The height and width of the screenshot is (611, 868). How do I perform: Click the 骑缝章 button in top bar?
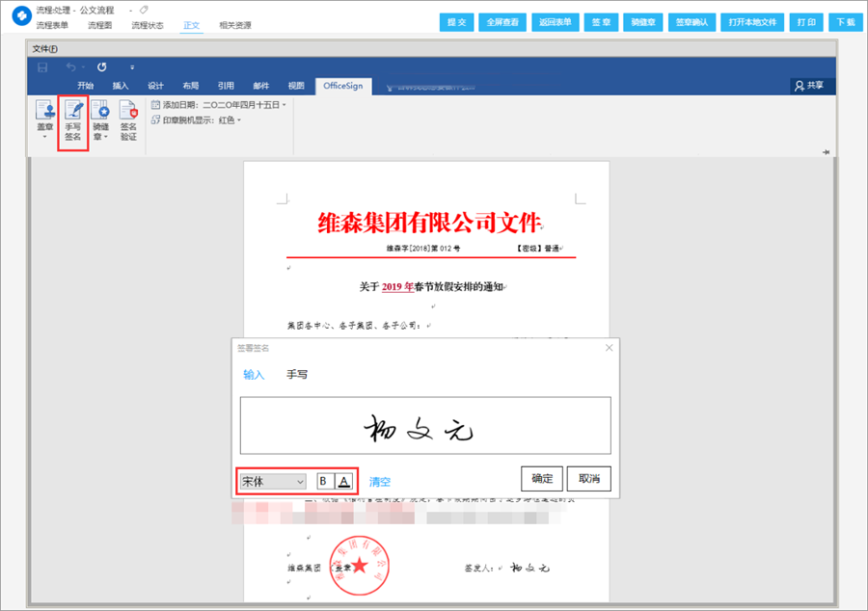pos(642,22)
